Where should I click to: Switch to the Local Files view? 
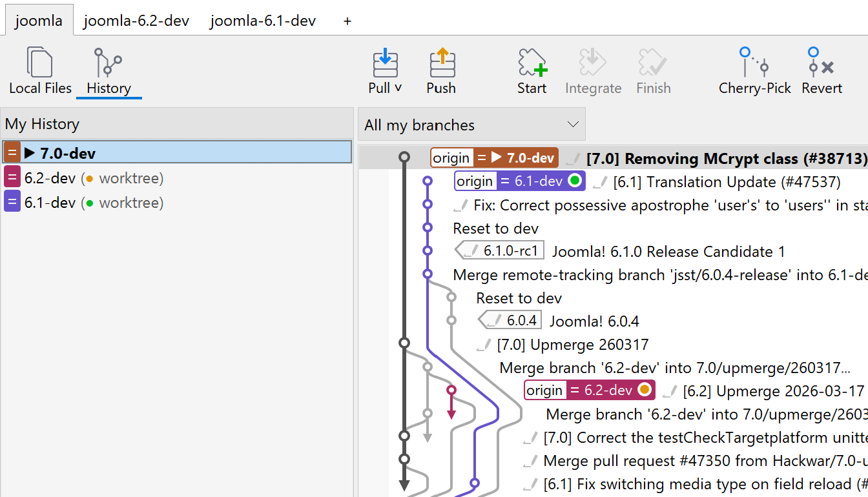[x=40, y=70]
